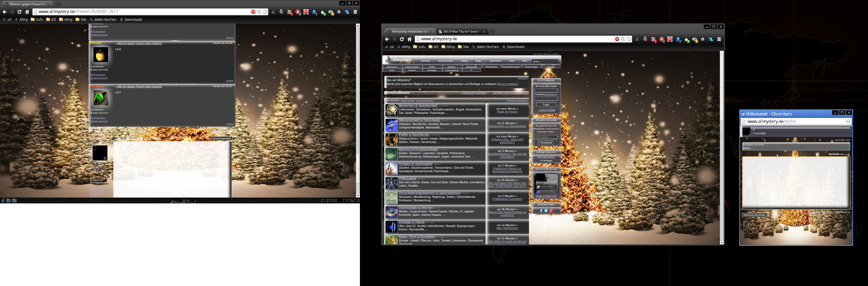Image resolution: width=868 pixels, height=286 pixels.
Task: Click the Login button
Action: (x=546, y=105)
